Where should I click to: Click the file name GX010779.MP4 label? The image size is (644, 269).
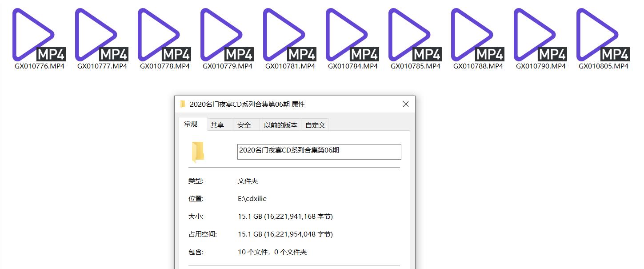point(228,66)
